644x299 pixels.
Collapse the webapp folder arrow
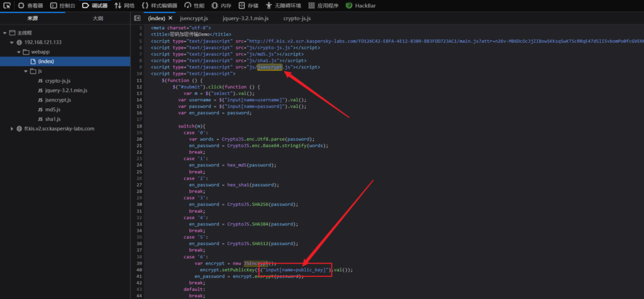(x=19, y=52)
